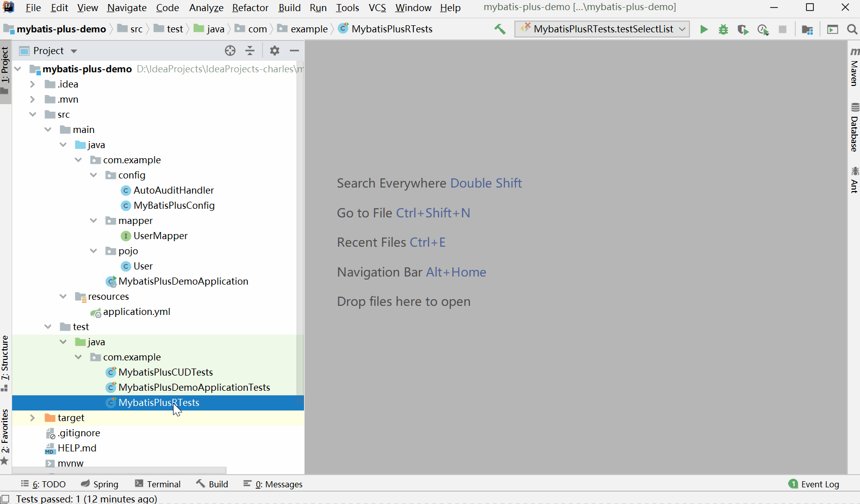This screenshot has height=504, width=860.
Task: Toggle the Database side tool window
Action: click(x=854, y=128)
